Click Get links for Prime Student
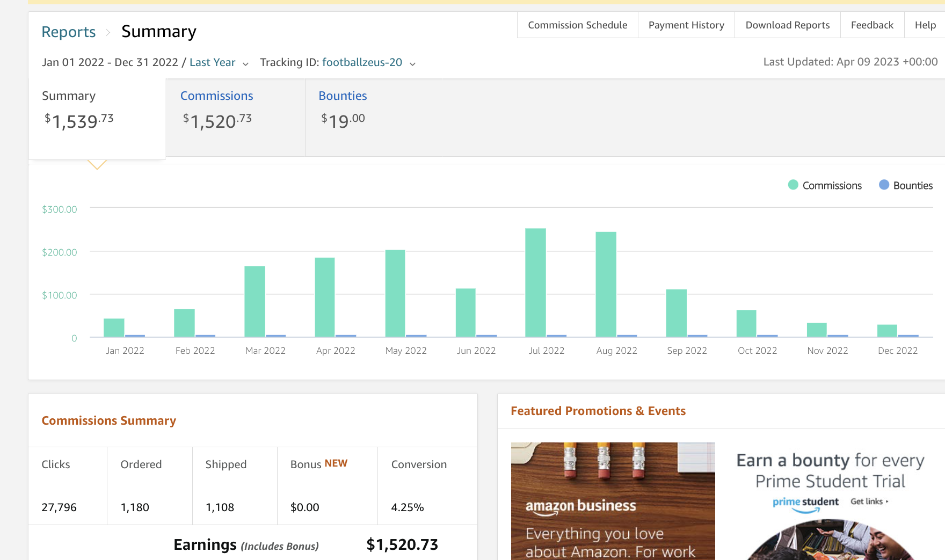Image resolution: width=945 pixels, height=560 pixels. click(x=869, y=501)
